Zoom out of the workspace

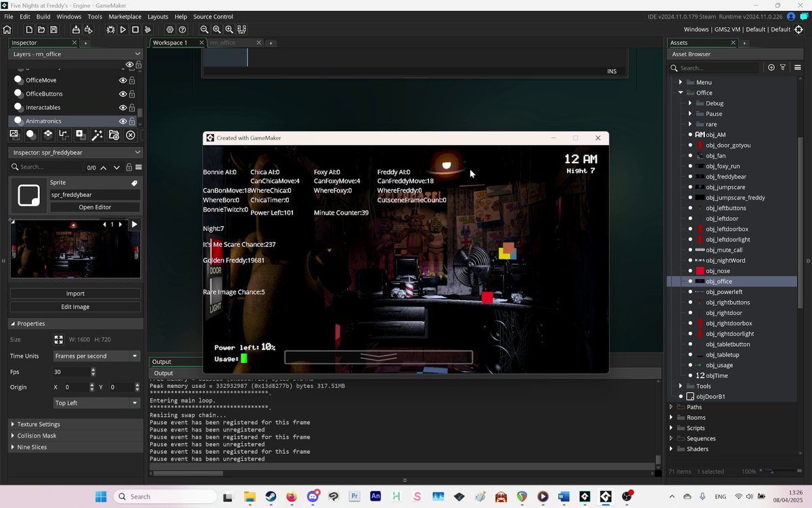(204, 30)
